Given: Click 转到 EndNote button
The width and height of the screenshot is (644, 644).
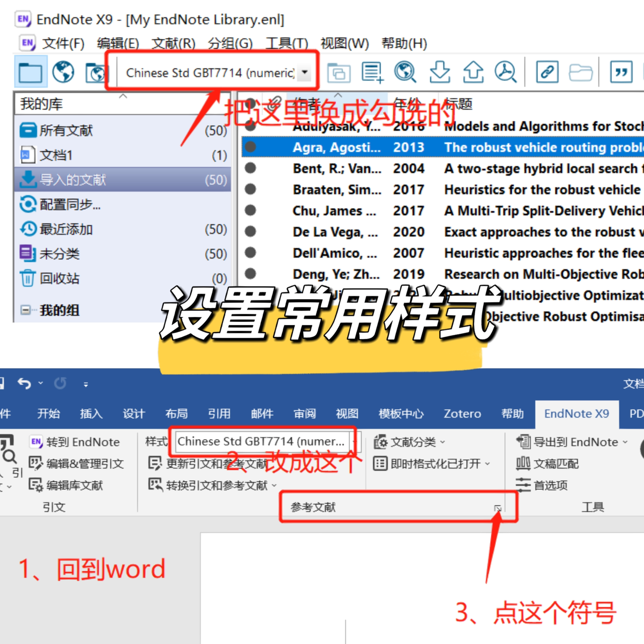Looking at the screenshot, I should pos(74,442).
